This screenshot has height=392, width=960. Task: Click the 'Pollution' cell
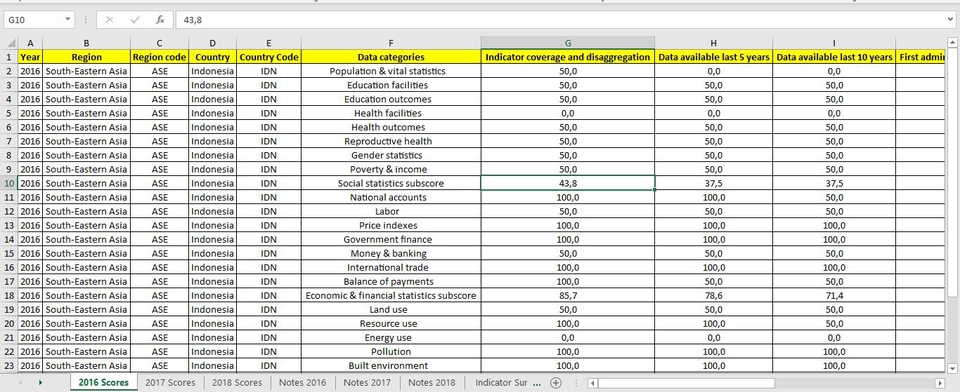click(x=391, y=352)
